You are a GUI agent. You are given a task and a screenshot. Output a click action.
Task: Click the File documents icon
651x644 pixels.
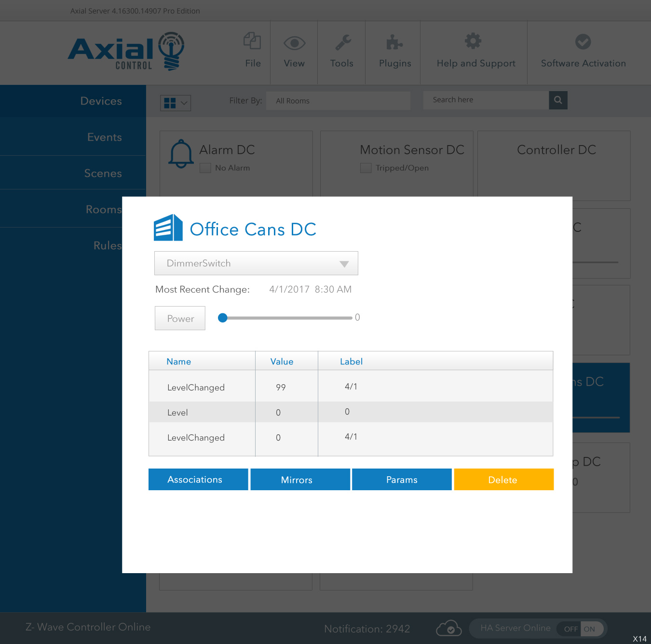click(x=252, y=41)
